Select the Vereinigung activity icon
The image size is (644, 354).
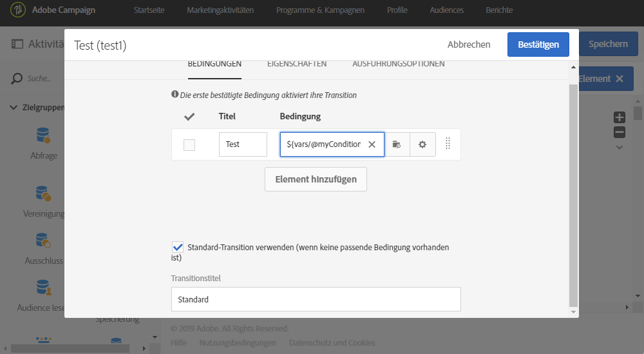click(44, 193)
